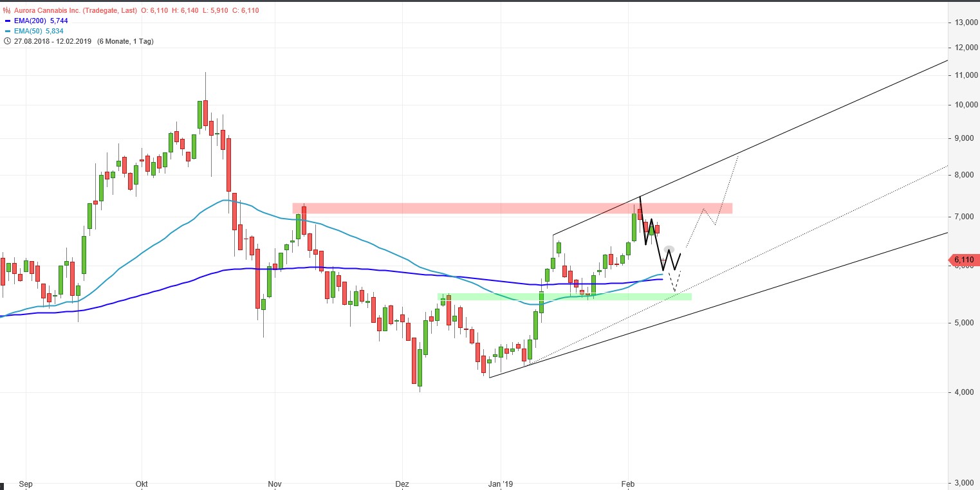Click the green support zone above 5,000
Screen dimensions: 980x490
(564, 296)
